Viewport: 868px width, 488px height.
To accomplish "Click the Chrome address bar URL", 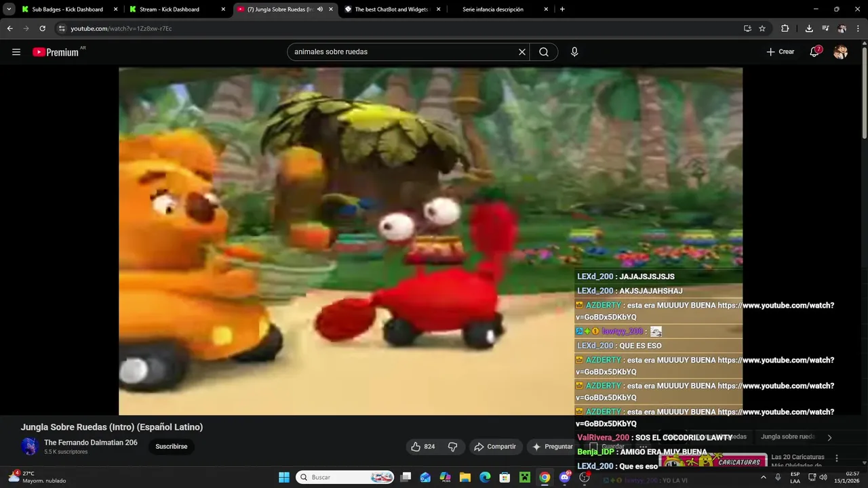I will pyautogui.click(x=121, y=28).
